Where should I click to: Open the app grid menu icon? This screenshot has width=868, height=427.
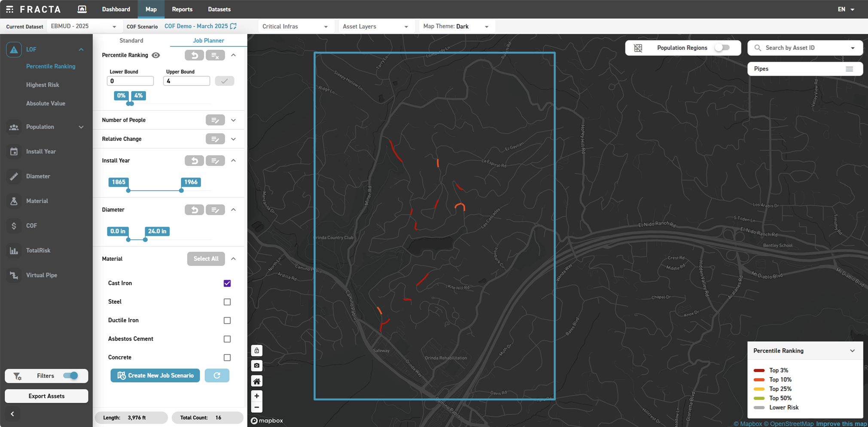point(9,9)
